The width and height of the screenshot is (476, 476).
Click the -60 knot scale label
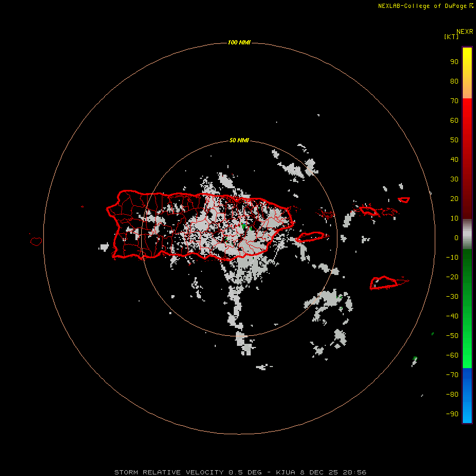452,355
